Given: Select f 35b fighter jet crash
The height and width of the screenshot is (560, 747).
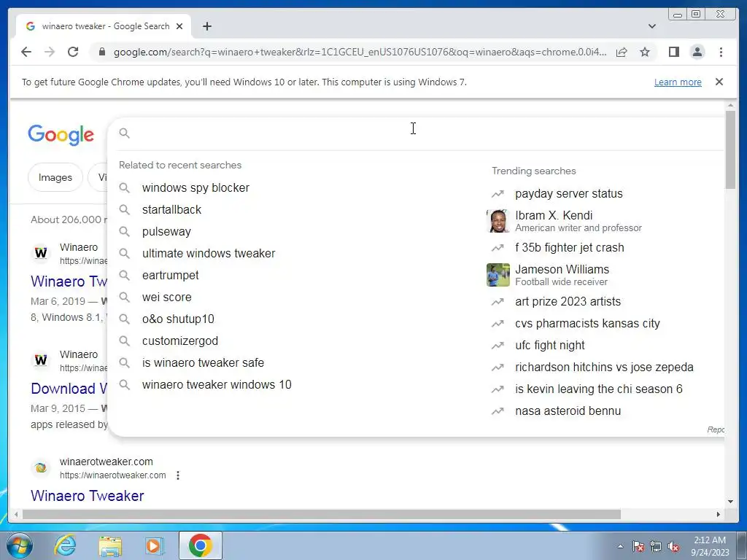Looking at the screenshot, I should coord(569,248).
